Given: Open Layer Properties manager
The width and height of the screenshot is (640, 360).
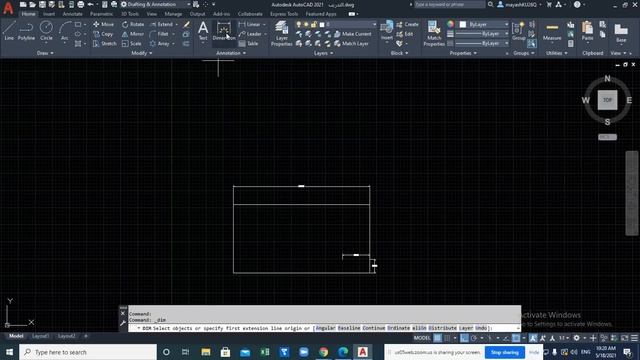Looking at the screenshot, I should point(282,33).
